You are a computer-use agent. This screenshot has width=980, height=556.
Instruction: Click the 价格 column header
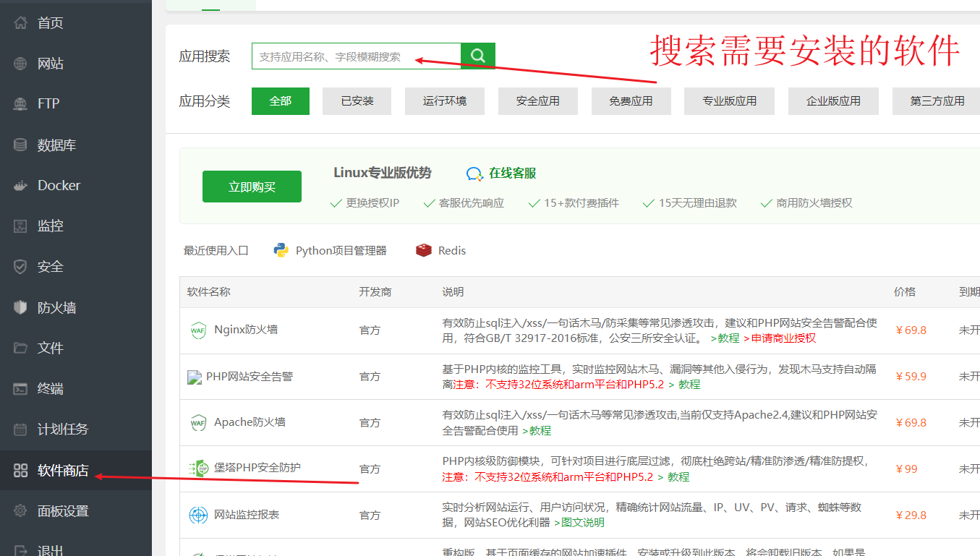click(x=905, y=292)
